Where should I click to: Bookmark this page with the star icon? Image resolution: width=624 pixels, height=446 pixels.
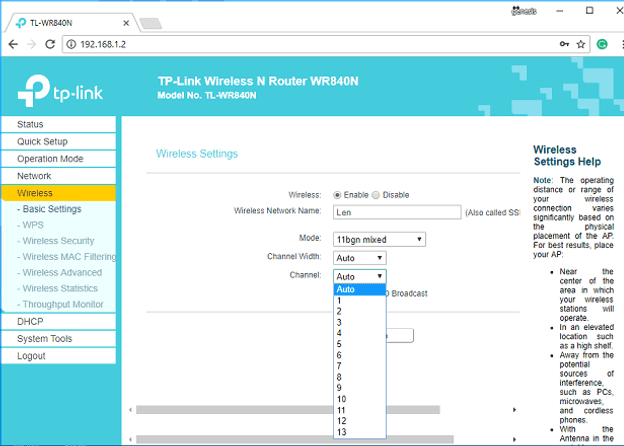click(581, 44)
